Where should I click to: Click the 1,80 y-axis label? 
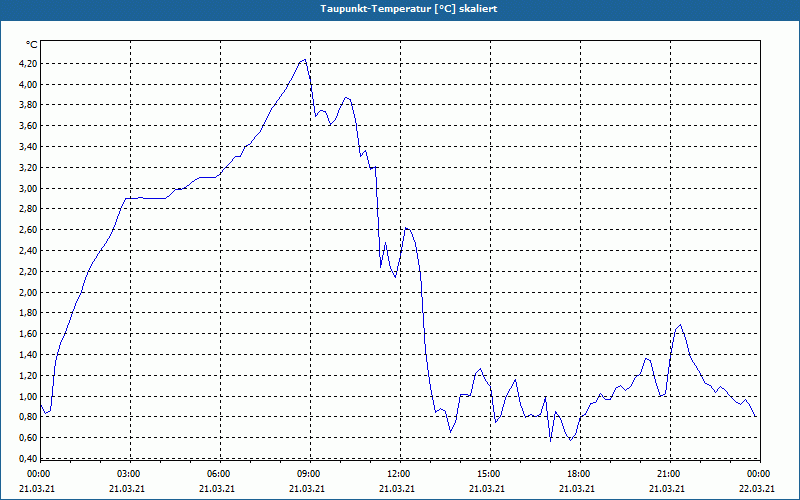click(x=28, y=313)
